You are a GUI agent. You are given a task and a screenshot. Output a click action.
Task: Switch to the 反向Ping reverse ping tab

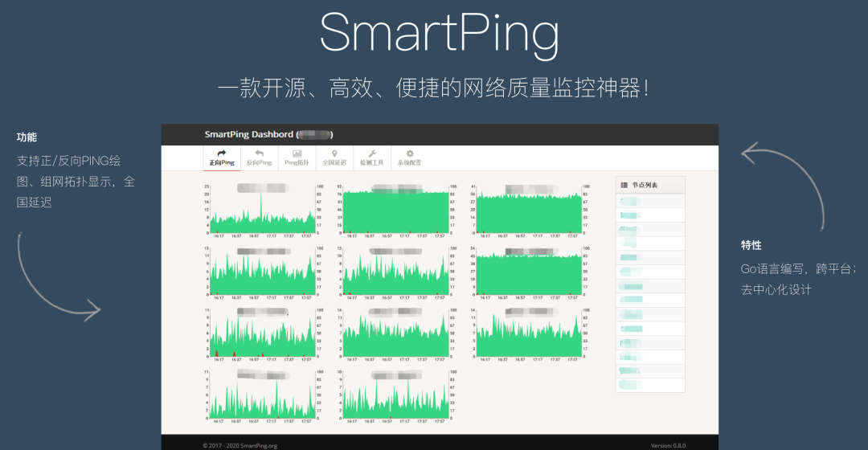(x=259, y=157)
